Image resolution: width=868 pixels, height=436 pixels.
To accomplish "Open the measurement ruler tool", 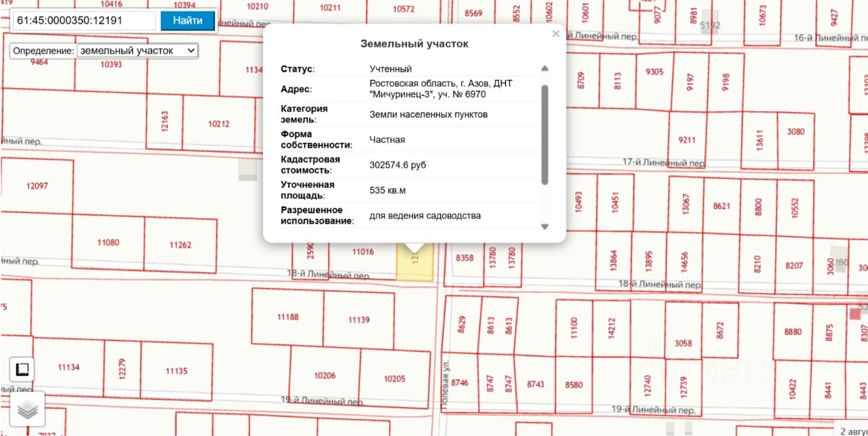I will tap(22, 370).
